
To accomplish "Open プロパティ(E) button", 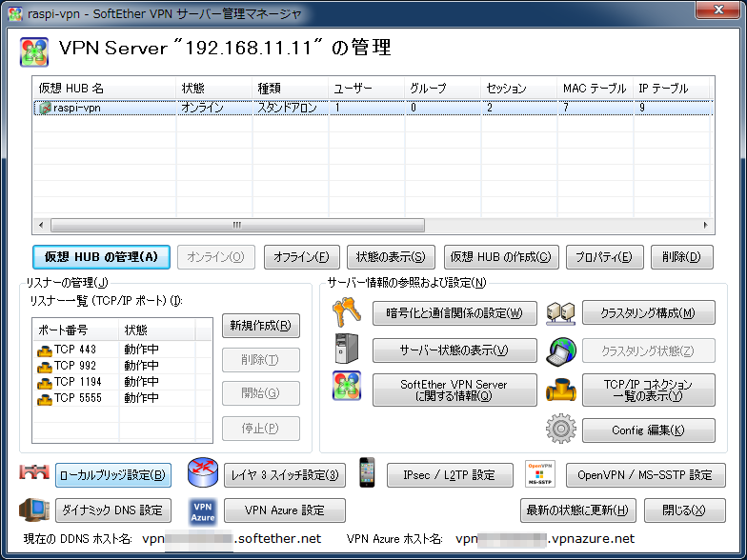I will (604, 257).
